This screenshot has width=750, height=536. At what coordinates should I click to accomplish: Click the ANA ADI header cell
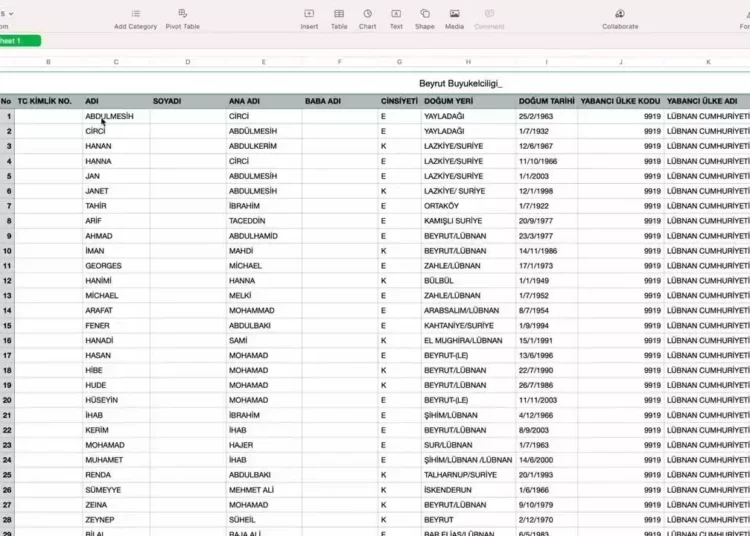264,101
